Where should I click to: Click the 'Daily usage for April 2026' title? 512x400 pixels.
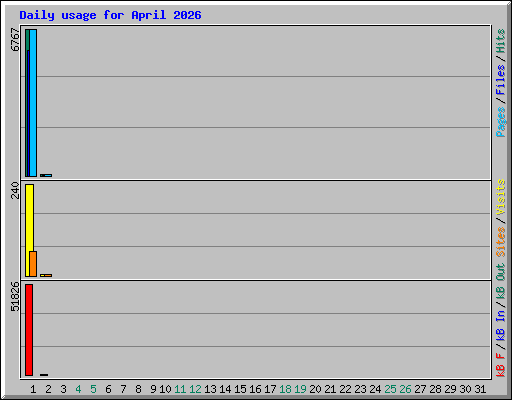click(110, 15)
